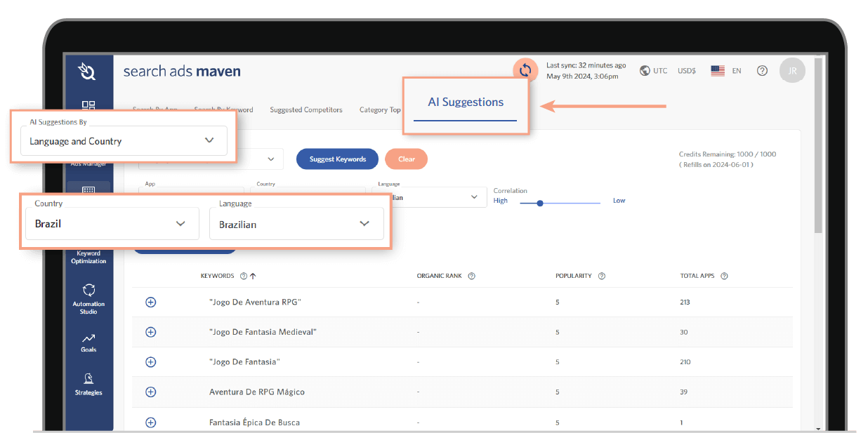Switch to the AI Suggestions tab
Viewport: 868px width, 433px height.
click(x=466, y=102)
